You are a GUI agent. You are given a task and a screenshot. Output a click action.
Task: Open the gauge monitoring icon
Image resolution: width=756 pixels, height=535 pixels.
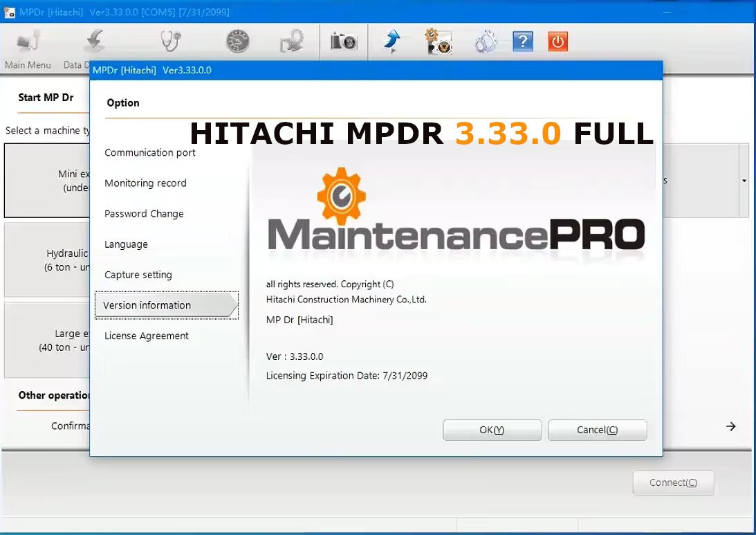[x=238, y=41]
